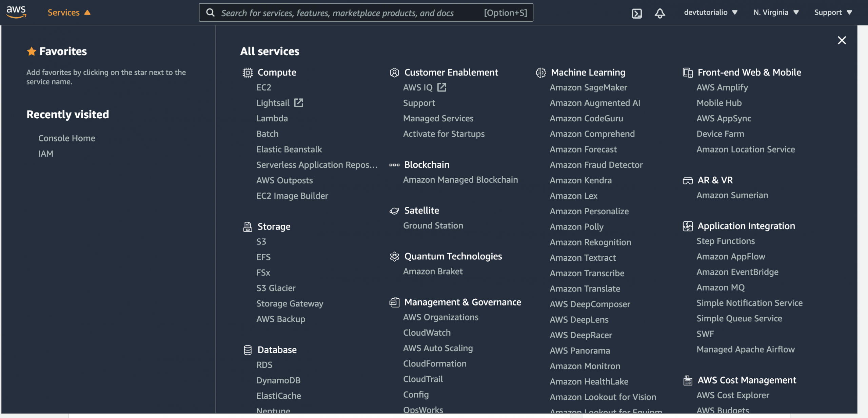
Task: Open the Support dropdown in the header
Action: click(x=833, y=13)
